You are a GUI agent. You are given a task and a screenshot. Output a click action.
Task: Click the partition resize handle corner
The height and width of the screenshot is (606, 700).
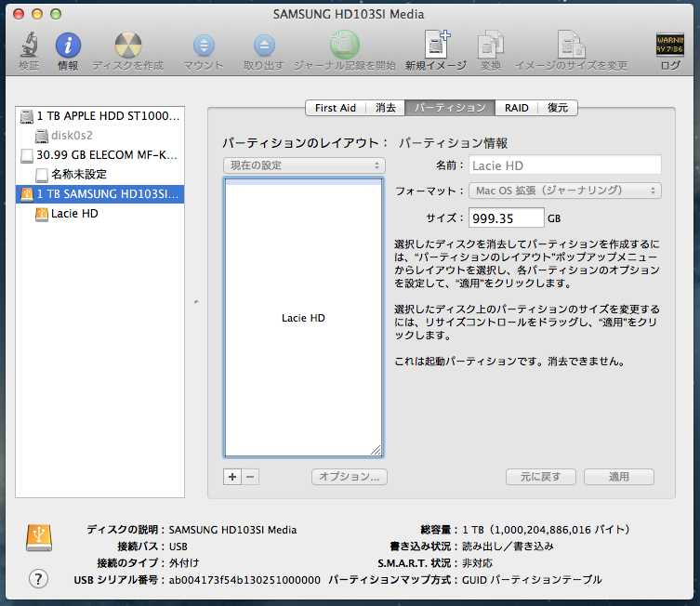point(376,450)
